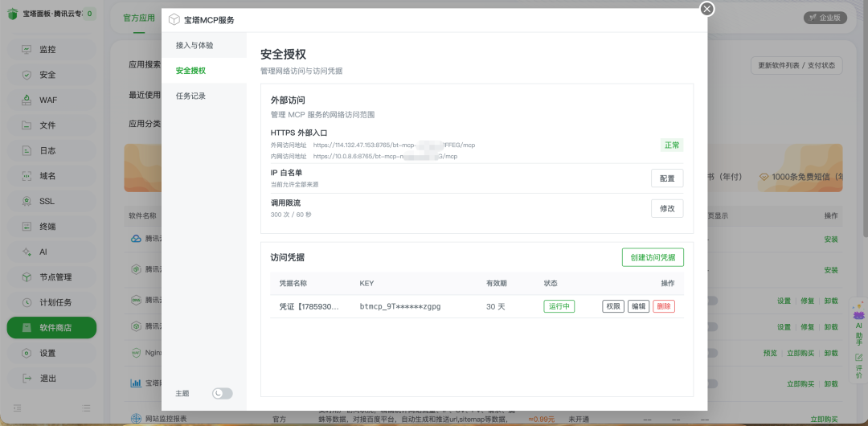Click the WAF firewall icon in sidebar
868x426 pixels.
[27, 100]
